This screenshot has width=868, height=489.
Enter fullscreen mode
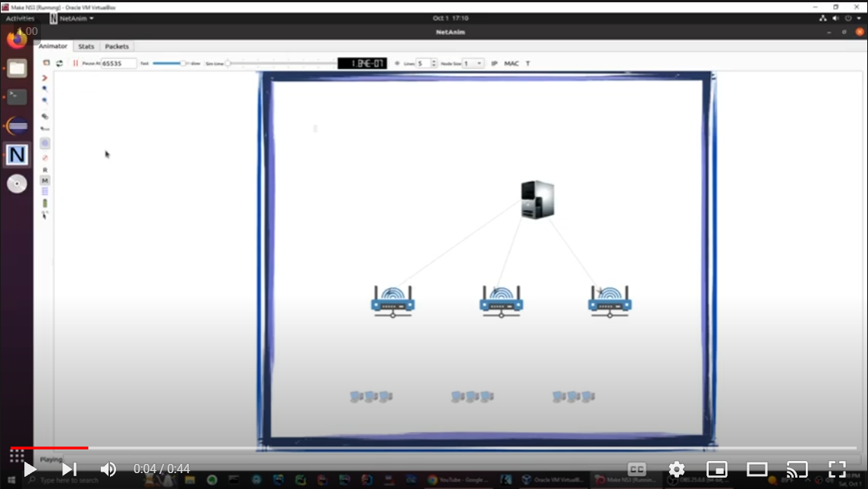pyautogui.click(x=837, y=469)
